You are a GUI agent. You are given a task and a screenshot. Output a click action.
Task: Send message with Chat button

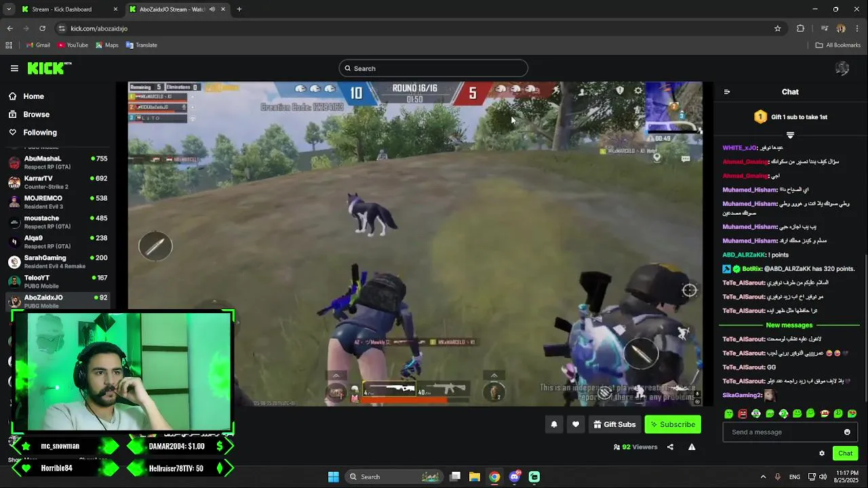pyautogui.click(x=845, y=453)
